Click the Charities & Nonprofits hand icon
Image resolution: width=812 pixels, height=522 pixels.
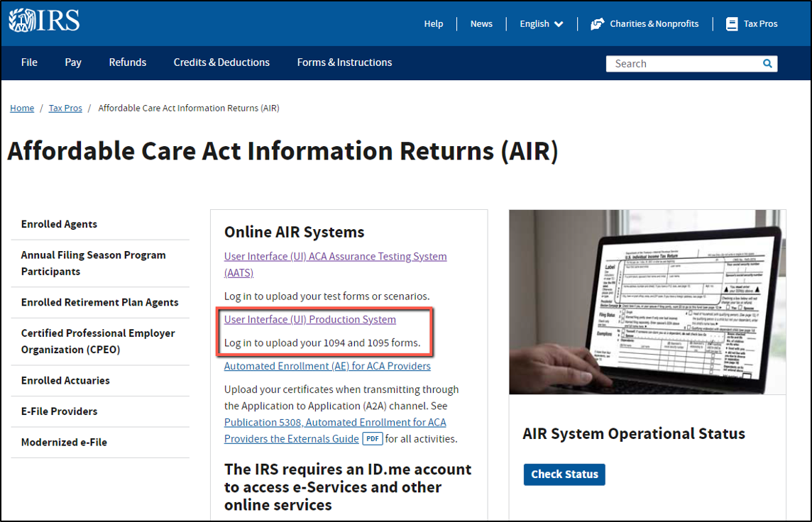pyautogui.click(x=597, y=24)
